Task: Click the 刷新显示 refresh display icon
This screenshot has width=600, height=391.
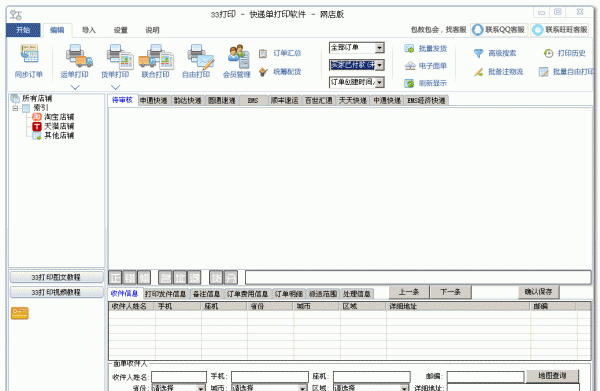Action: click(x=409, y=83)
